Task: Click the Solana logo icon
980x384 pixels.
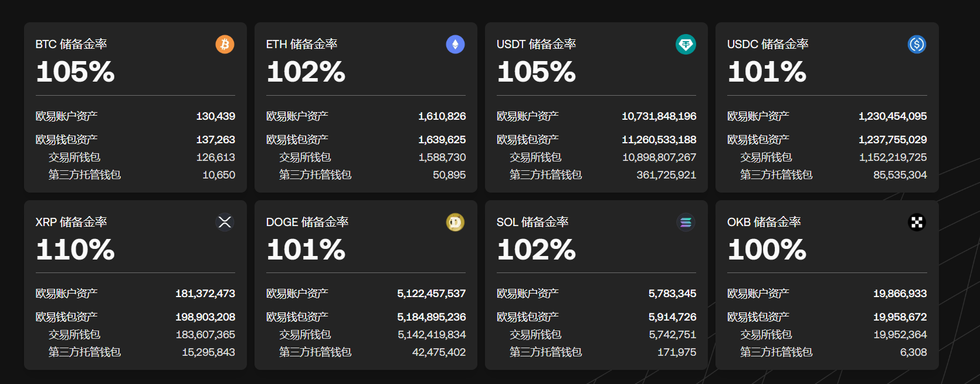Action: 686,222
